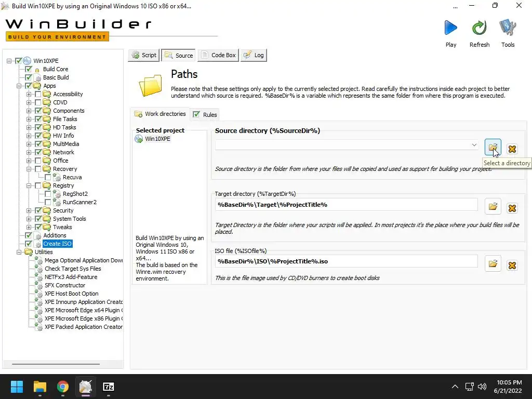Show hidden system tray icons
This screenshot has height=399, width=532.
point(455,387)
